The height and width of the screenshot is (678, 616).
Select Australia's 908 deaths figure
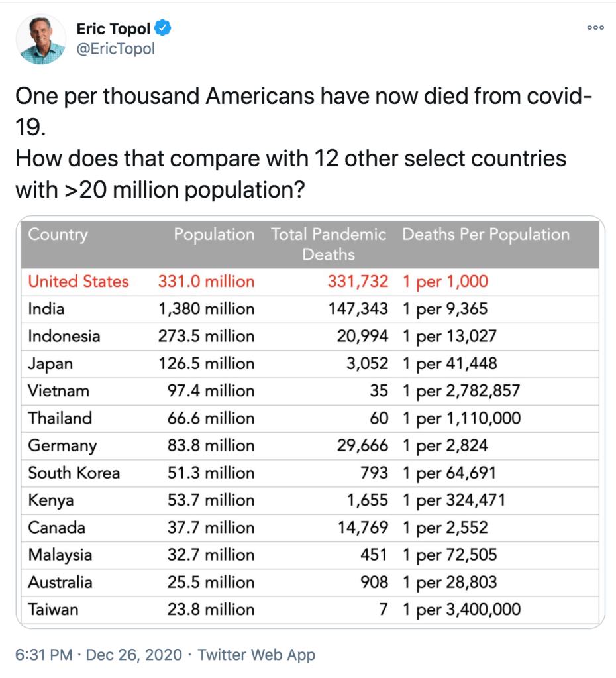[374, 582]
